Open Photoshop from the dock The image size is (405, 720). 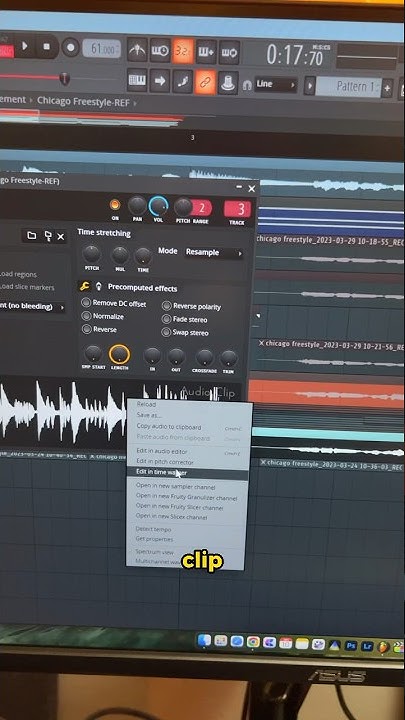click(351, 645)
